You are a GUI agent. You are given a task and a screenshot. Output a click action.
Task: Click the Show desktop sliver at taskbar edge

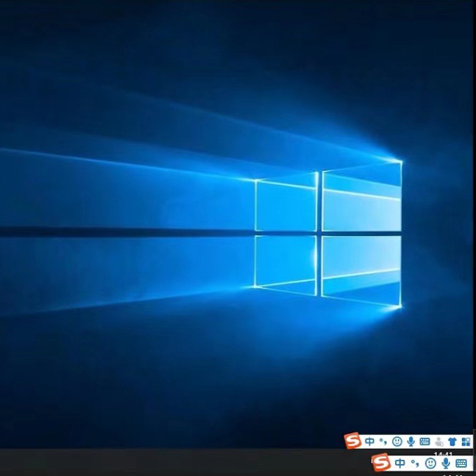pos(474,462)
